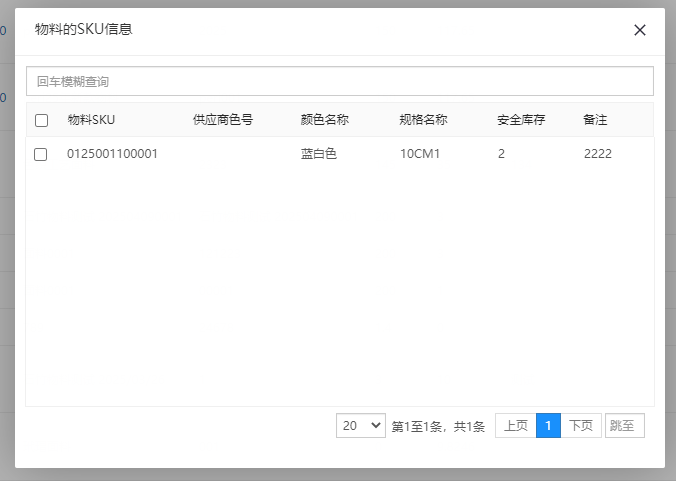Click the 规格名称 column header

[x=423, y=120]
